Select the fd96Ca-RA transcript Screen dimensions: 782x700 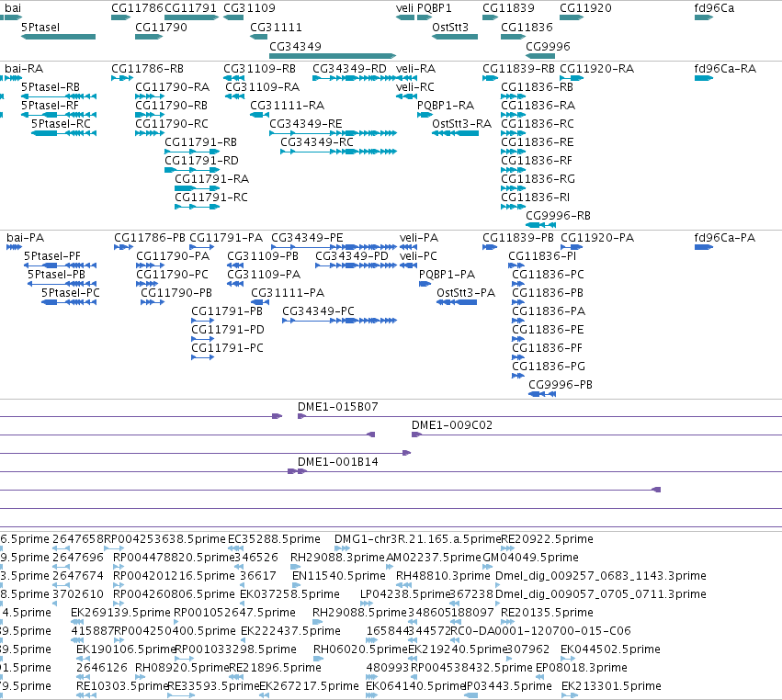(x=704, y=78)
